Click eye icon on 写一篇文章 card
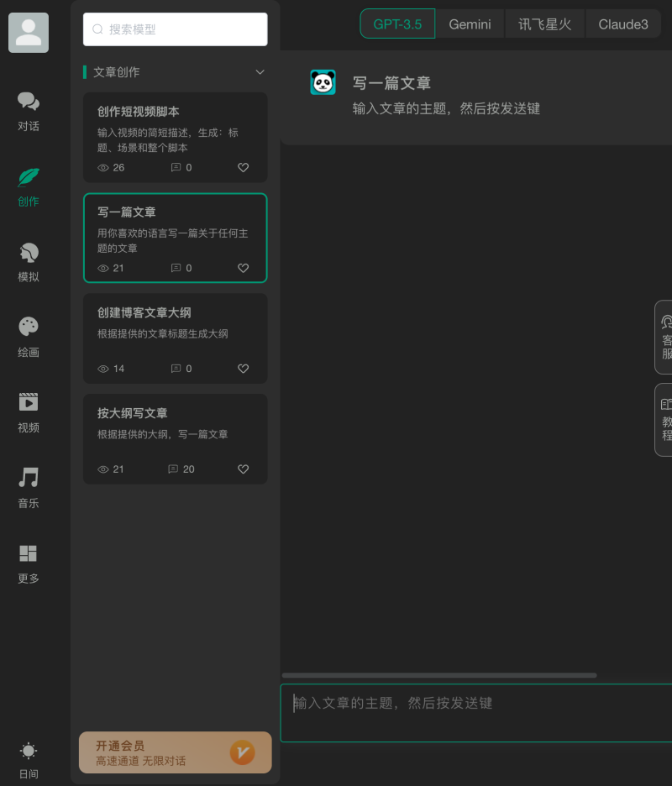Image resolution: width=672 pixels, height=786 pixels. click(x=103, y=268)
